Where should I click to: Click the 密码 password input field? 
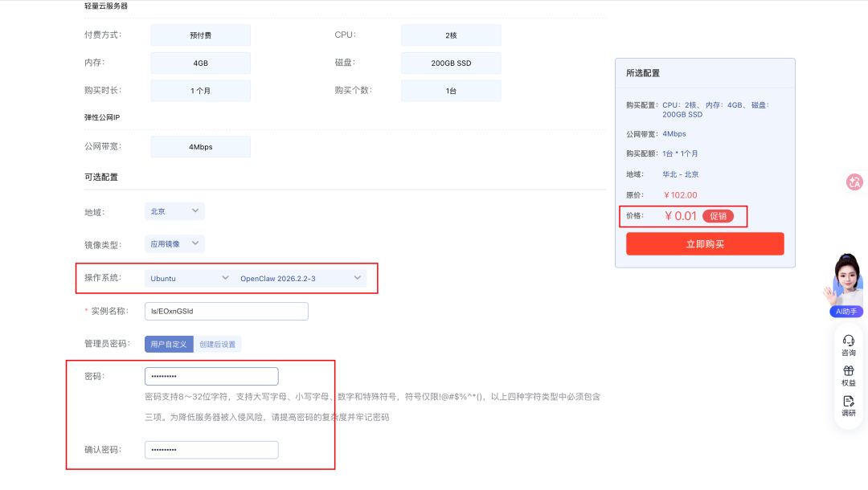(x=211, y=375)
